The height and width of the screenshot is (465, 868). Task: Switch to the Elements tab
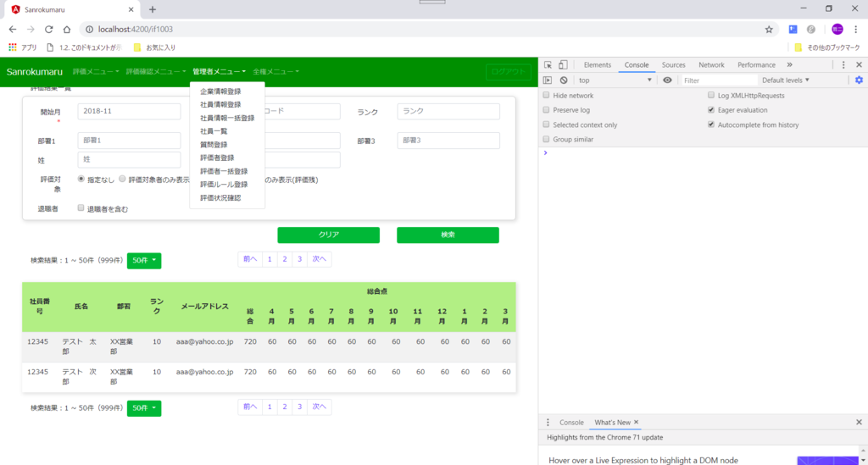pyautogui.click(x=598, y=64)
